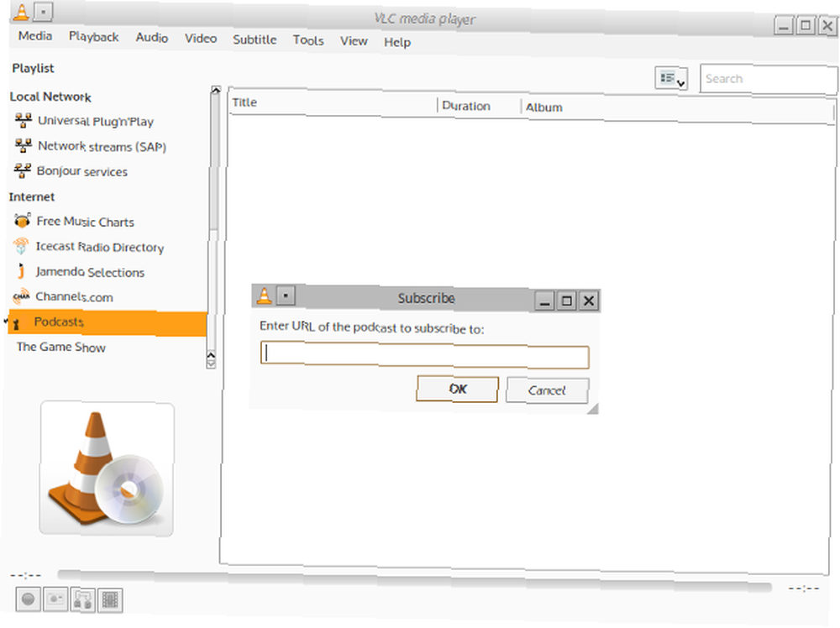The image size is (840, 628).
Task: Click the Free Music Charts headphone icon
Action: click(22, 221)
